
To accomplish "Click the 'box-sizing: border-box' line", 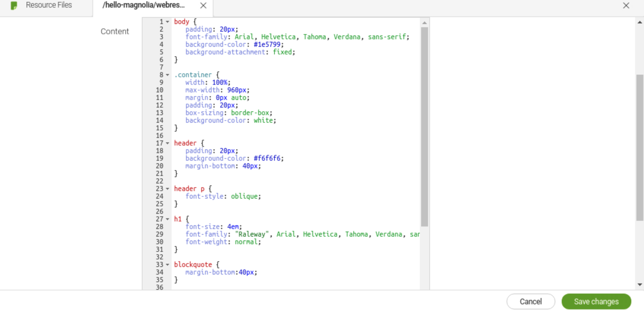I will [x=229, y=113].
